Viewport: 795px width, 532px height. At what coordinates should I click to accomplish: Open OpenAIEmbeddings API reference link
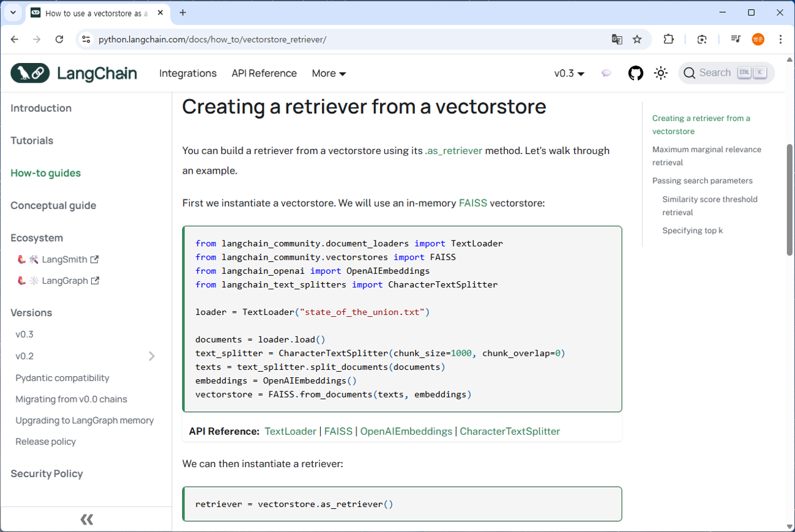tap(406, 431)
